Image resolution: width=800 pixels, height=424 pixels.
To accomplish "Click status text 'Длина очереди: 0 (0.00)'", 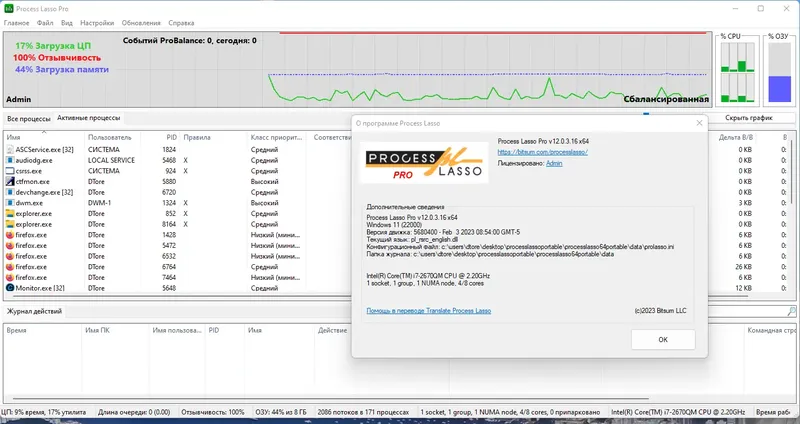I will (134, 412).
